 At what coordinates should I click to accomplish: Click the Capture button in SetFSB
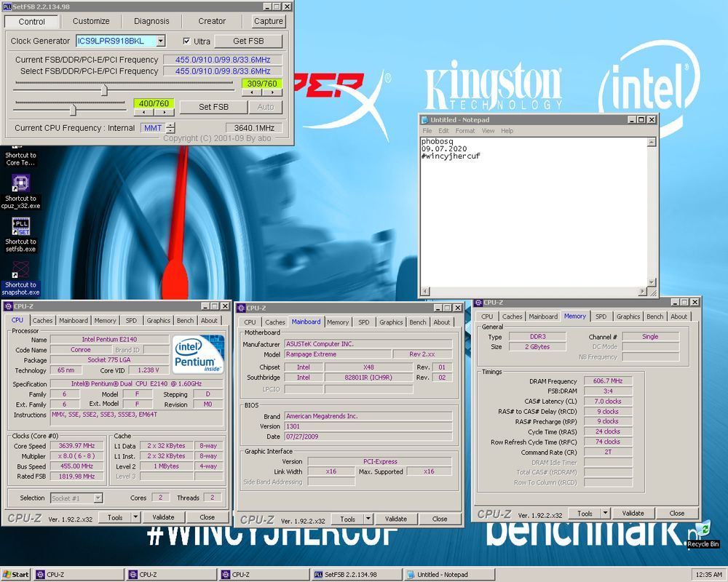click(x=269, y=21)
